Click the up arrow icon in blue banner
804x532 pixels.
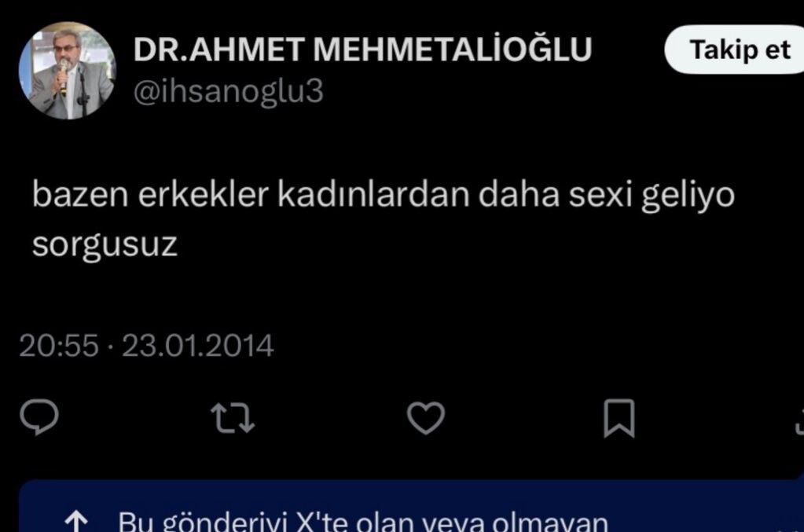tap(76, 521)
